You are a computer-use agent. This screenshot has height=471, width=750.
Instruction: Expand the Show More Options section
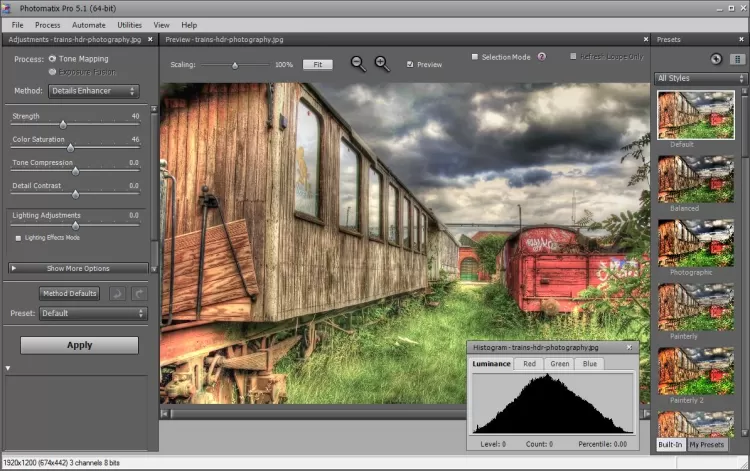coord(78,268)
